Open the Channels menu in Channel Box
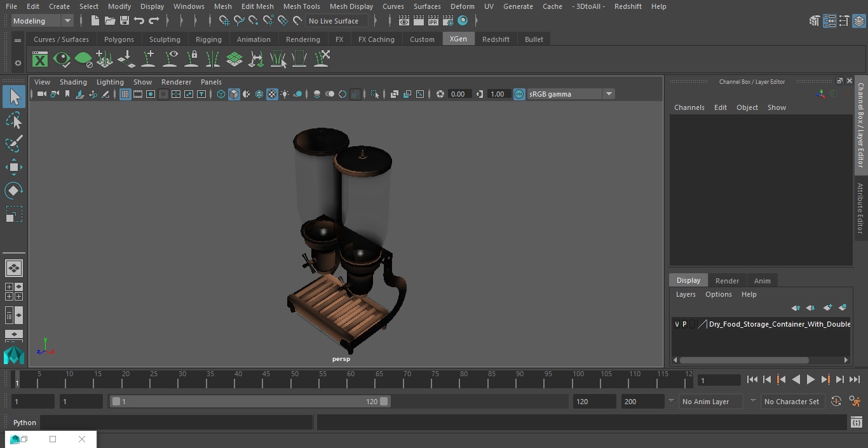Image resolution: width=868 pixels, height=448 pixels. [x=689, y=107]
